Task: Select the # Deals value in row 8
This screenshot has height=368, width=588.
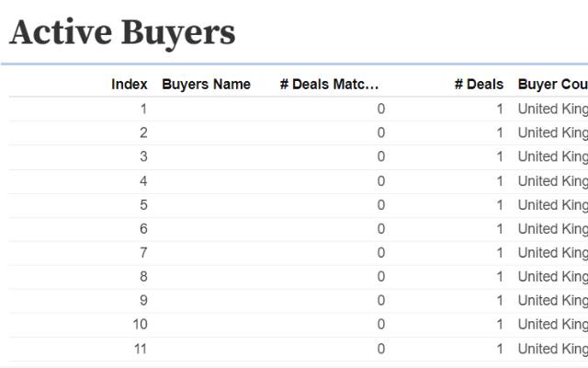Action: point(500,276)
